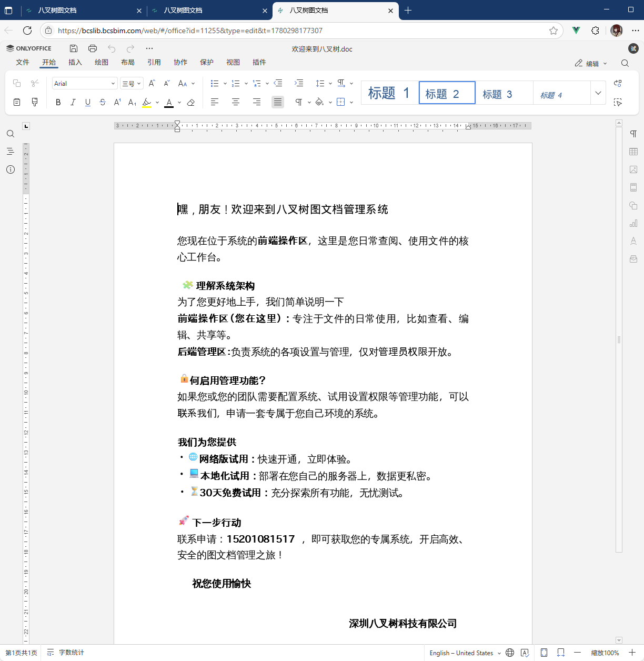Center paragraph text
Viewport: 644px width, 661px height.
click(x=236, y=102)
